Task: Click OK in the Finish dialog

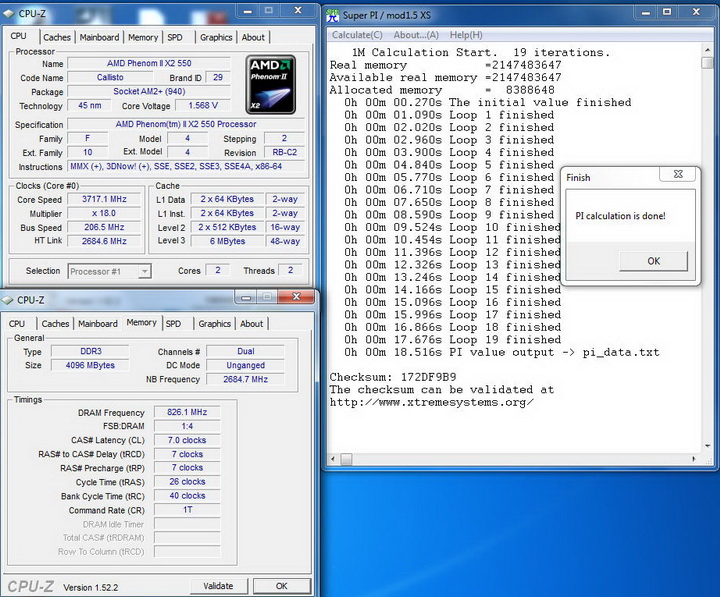Action: (653, 261)
